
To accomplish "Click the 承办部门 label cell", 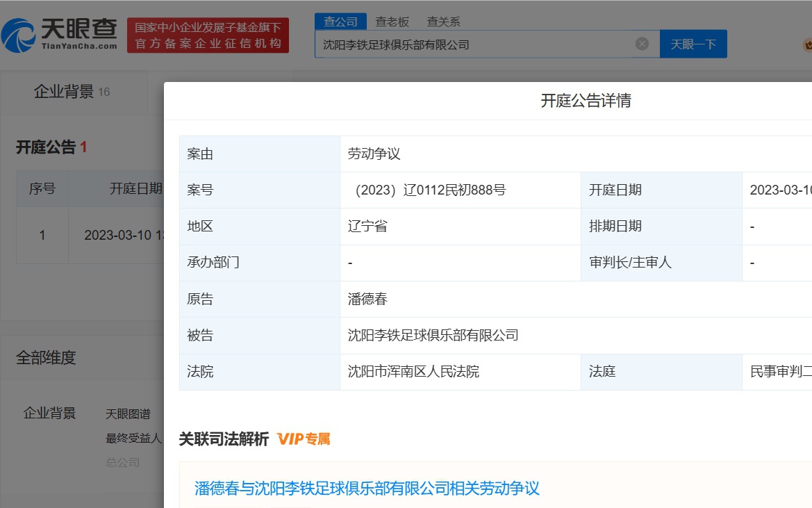I will (260, 263).
